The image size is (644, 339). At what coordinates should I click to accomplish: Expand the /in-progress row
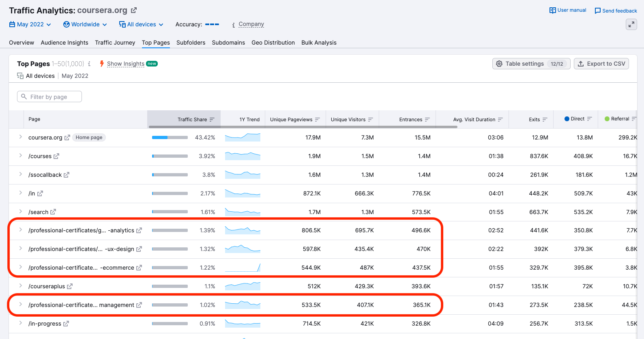tap(20, 323)
